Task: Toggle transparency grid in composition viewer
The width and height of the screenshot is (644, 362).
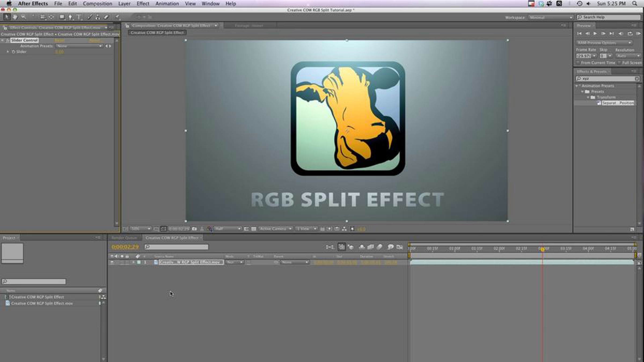Action: [x=254, y=229]
